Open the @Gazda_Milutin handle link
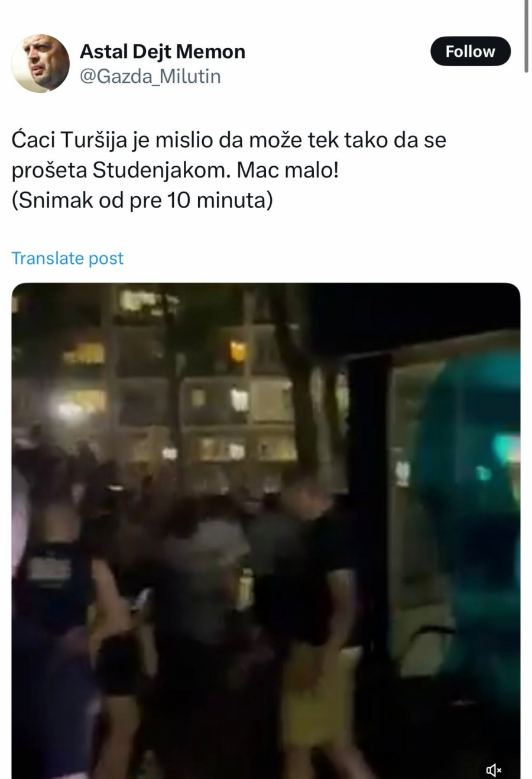Image resolution: width=532 pixels, height=779 pixels. coord(150,76)
